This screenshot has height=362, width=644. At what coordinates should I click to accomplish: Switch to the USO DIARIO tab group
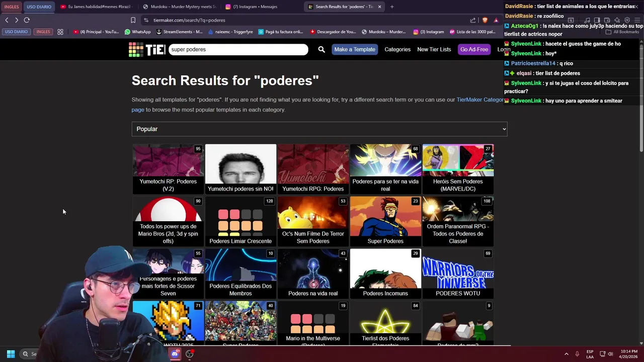pyautogui.click(x=39, y=7)
